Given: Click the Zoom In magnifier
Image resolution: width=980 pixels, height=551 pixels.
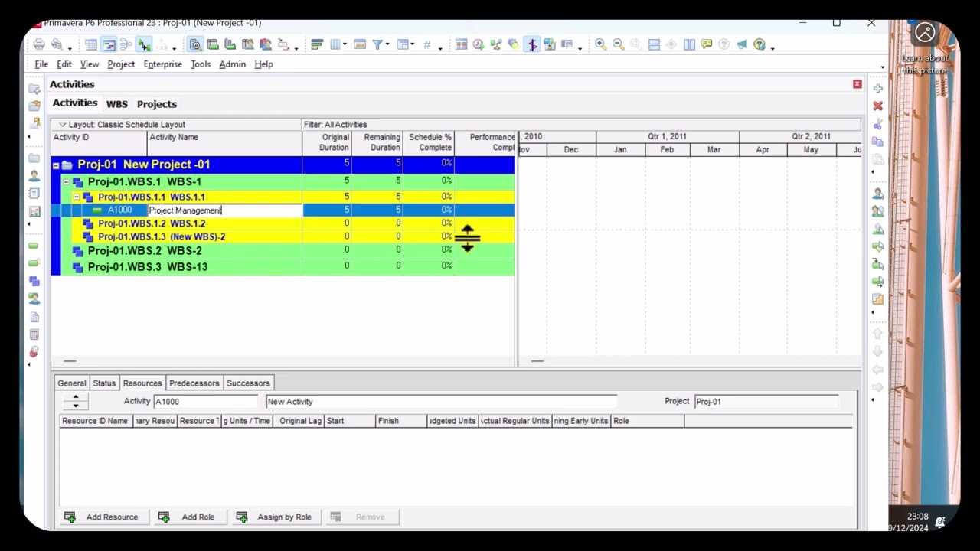Looking at the screenshot, I should tap(601, 45).
